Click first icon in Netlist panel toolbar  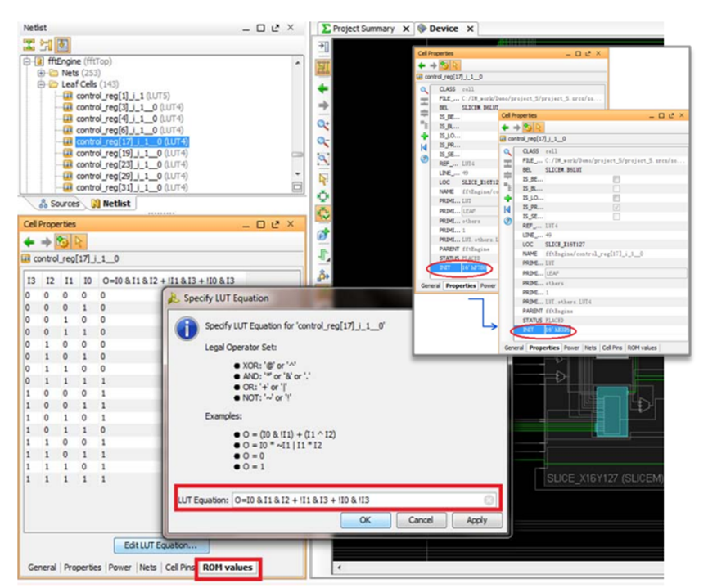pos(29,45)
